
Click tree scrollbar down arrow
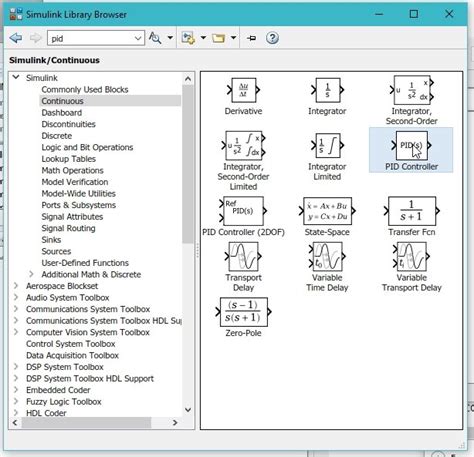[x=188, y=410]
